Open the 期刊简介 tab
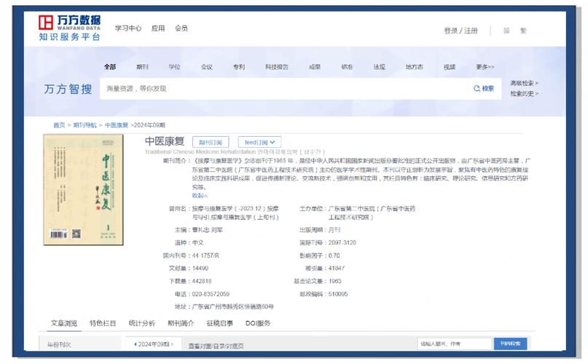This screenshot has height=364, width=588. pyautogui.click(x=181, y=323)
